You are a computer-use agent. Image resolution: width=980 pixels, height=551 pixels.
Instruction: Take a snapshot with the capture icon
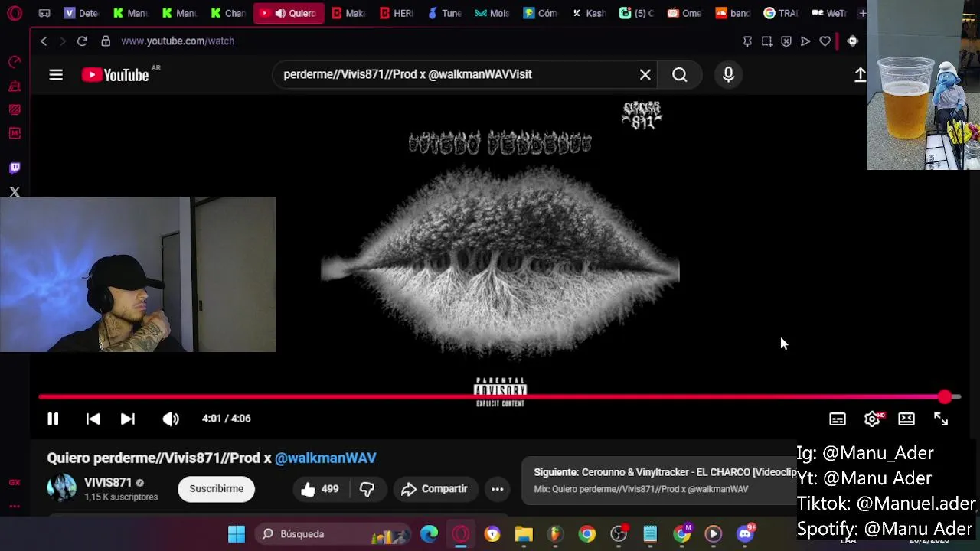coord(766,41)
